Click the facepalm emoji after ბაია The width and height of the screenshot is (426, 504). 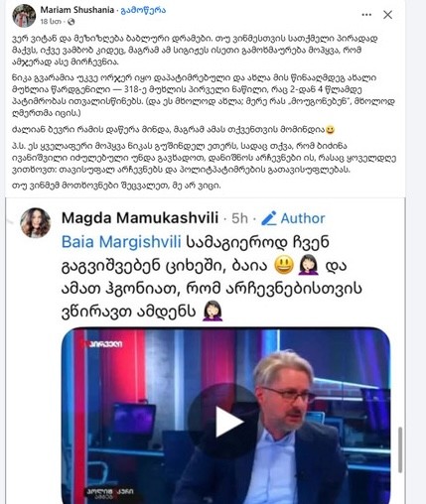[x=309, y=265]
